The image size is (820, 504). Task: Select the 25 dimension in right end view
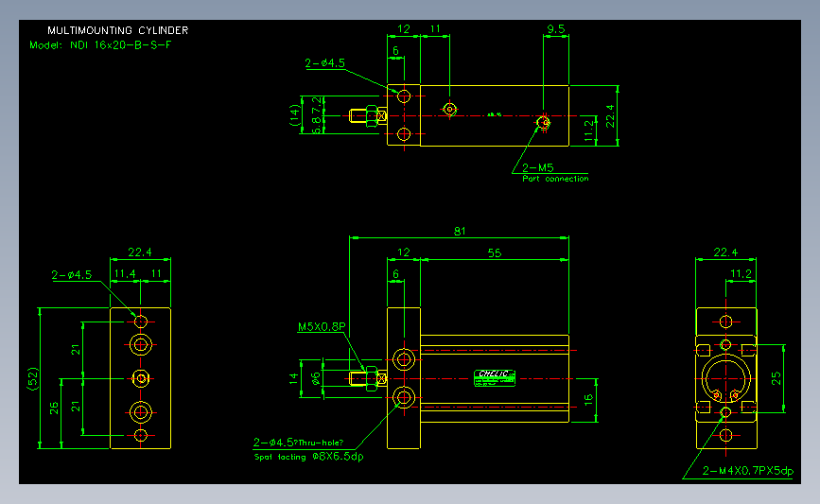pyautogui.click(x=776, y=378)
